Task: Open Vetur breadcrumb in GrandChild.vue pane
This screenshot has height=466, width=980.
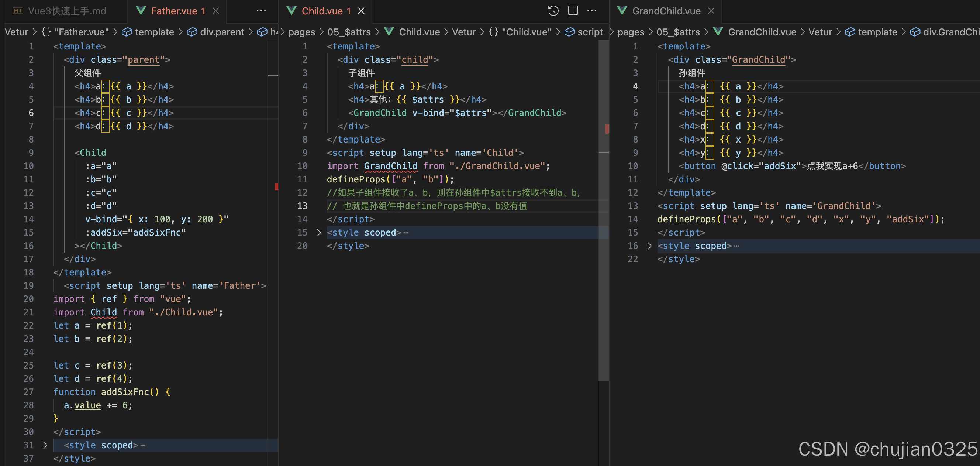Action: tap(820, 32)
